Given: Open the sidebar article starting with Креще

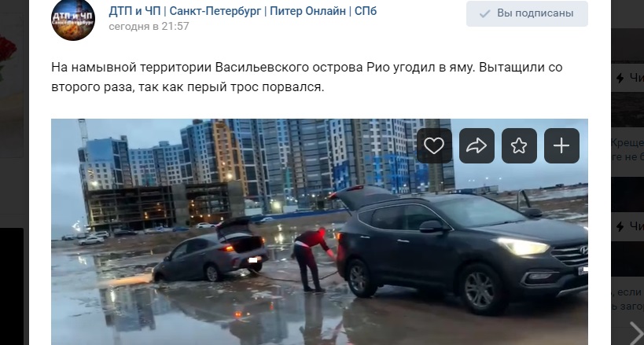Looking at the screenshot, I should (x=627, y=149).
